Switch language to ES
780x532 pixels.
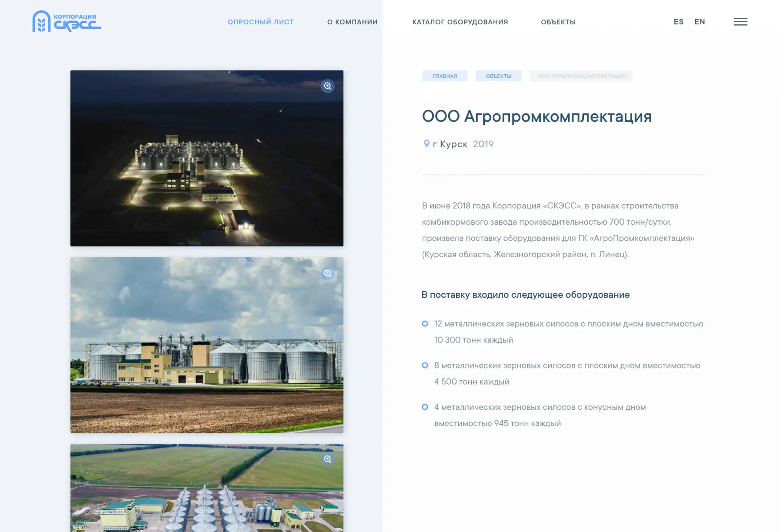tap(678, 22)
